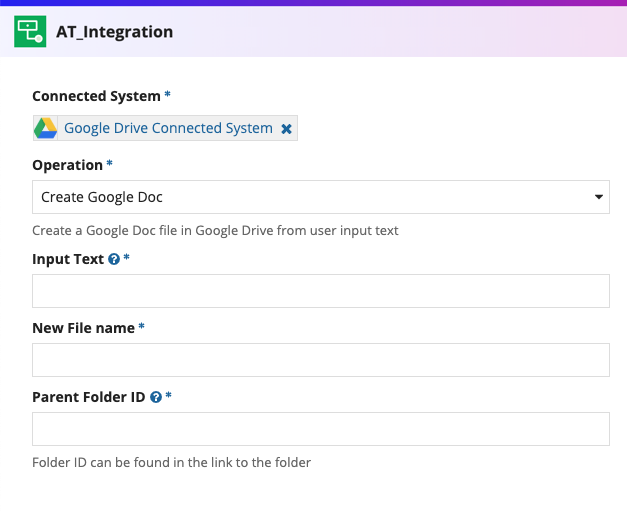Image resolution: width=627 pixels, height=511 pixels.
Task: Click the New File name label
Action: click(84, 328)
